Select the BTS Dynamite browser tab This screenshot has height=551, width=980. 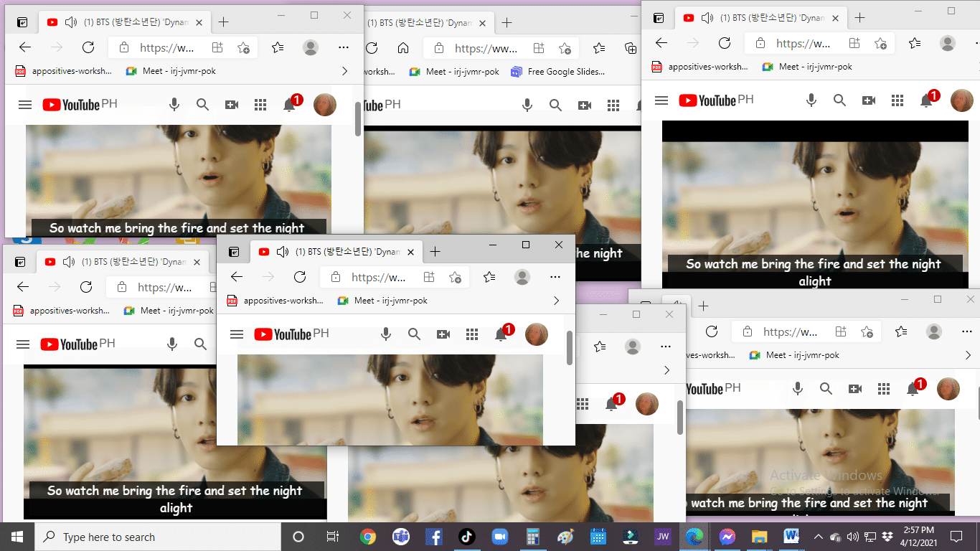(x=347, y=251)
